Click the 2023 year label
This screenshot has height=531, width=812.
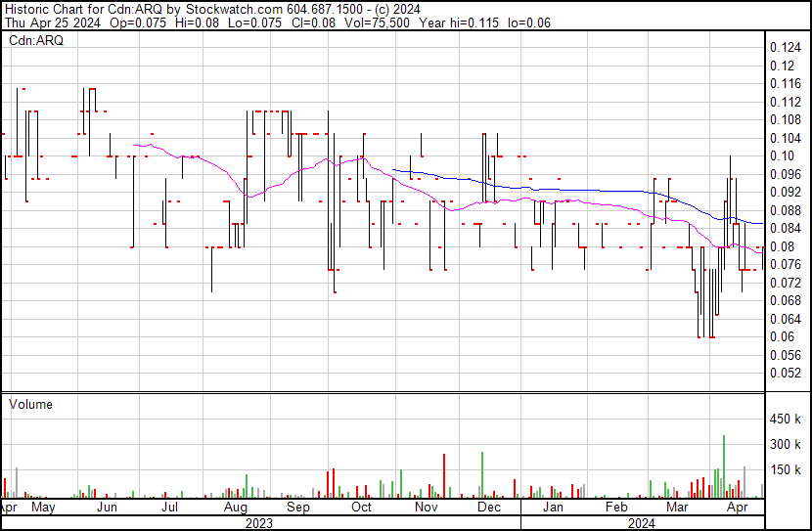pos(257,523)
